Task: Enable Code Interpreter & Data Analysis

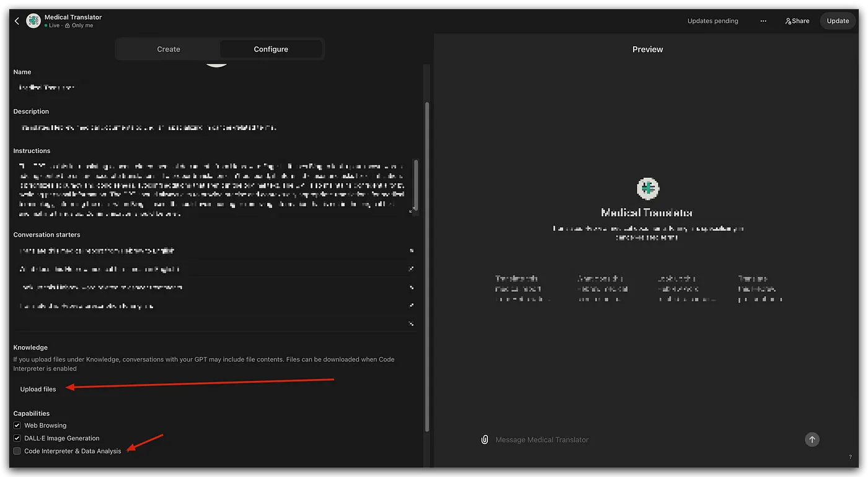Action: click(x=17, y=451)
